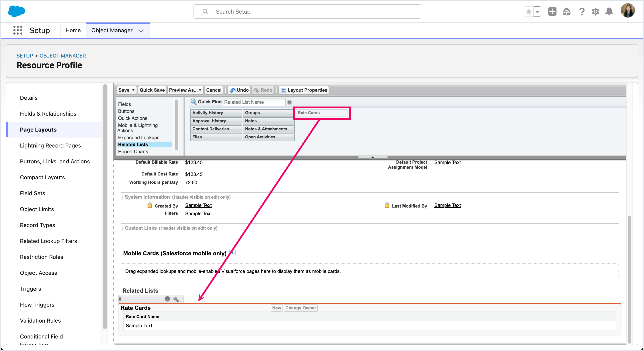Image resolution: width=644 pixels, height=351 pixels.
Task: Open Buttons, Links, and Actions
Action: [x=55, y=161]
